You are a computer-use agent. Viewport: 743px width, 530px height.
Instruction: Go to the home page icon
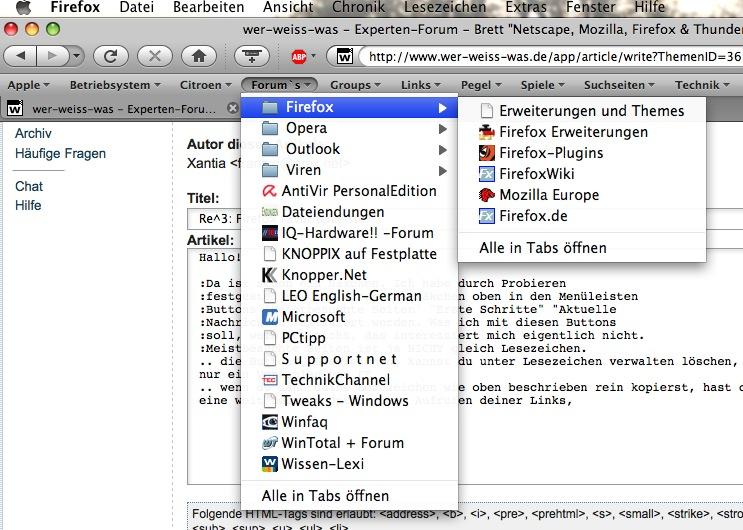tap(198, 56)
